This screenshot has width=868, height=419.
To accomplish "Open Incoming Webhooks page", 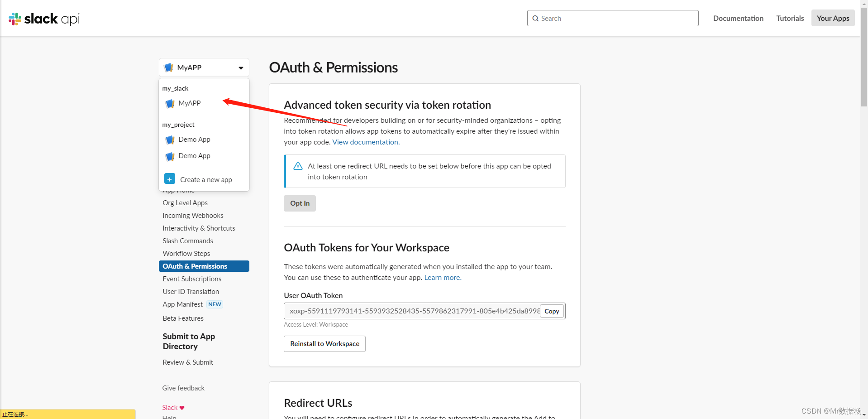I will click(193, 216).
